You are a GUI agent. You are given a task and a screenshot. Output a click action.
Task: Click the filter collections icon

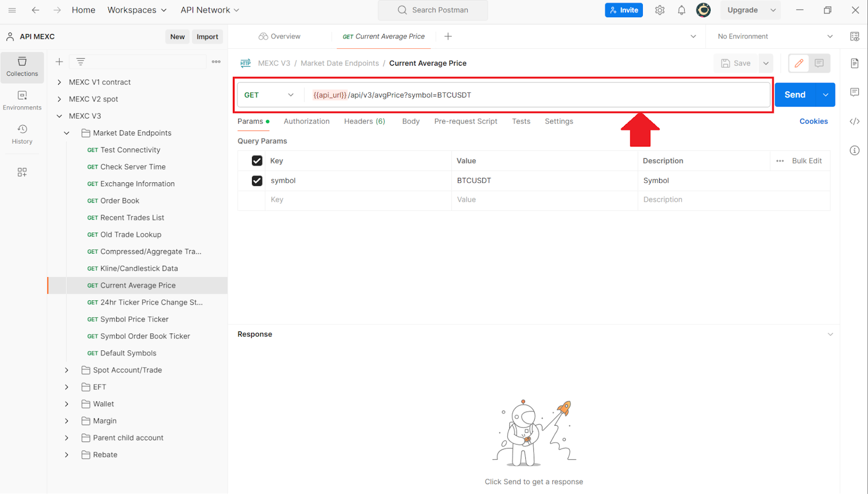[x=80, y=62]
